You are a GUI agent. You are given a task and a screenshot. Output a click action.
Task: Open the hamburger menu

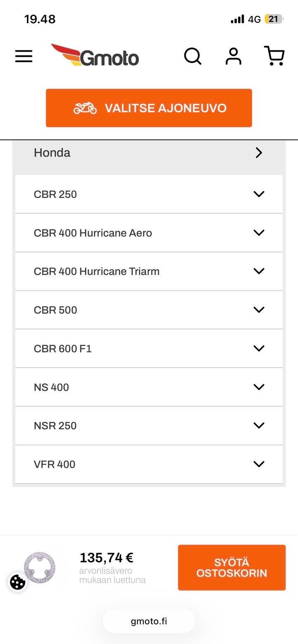point(24,56)
